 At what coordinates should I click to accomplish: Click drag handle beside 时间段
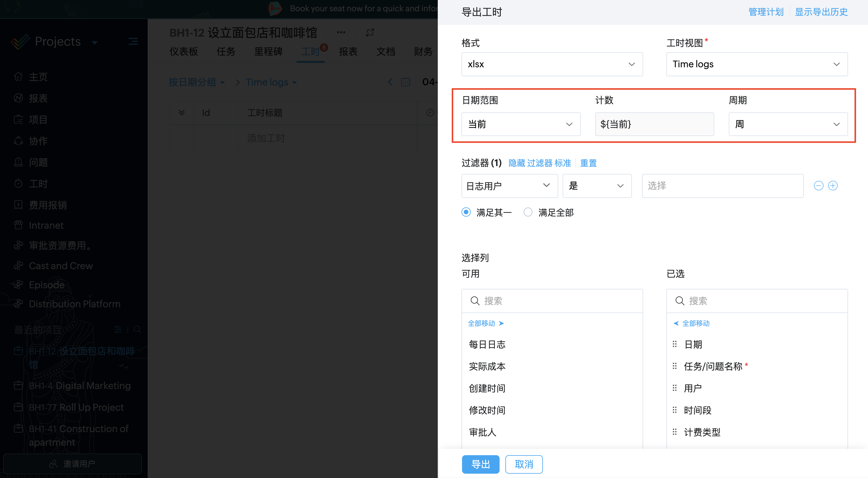(675, 410)
